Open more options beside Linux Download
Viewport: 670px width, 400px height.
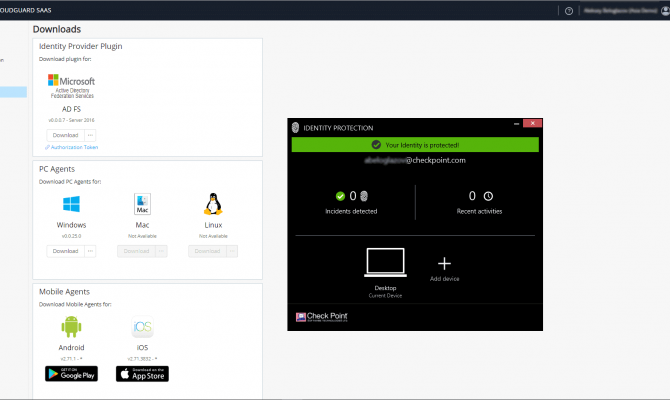(232, 251)
